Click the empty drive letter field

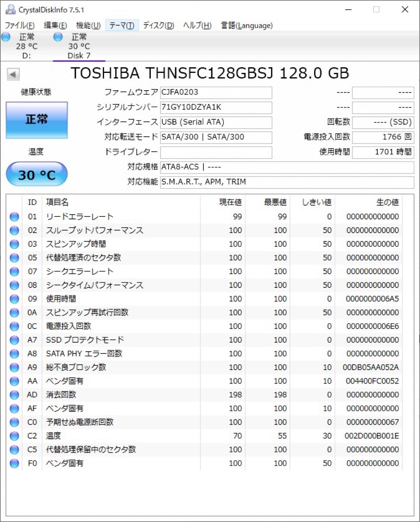pos(216,152)
